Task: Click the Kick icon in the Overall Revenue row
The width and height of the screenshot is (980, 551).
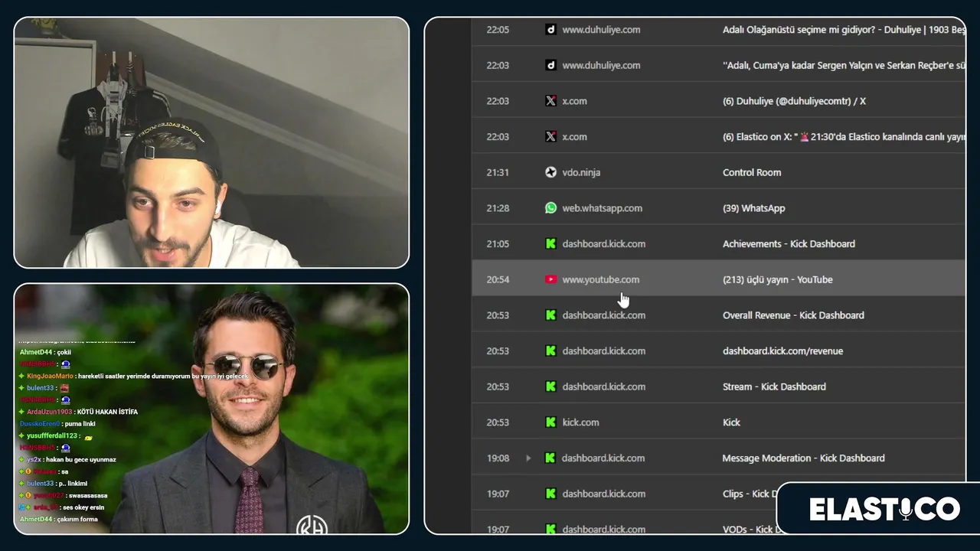Action: click(x=550, y=315)
